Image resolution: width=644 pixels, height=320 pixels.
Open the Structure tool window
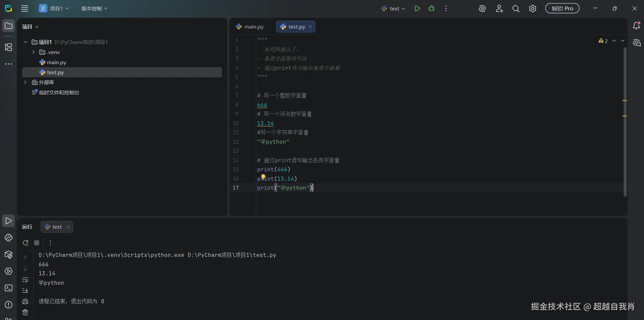(8, 47)
